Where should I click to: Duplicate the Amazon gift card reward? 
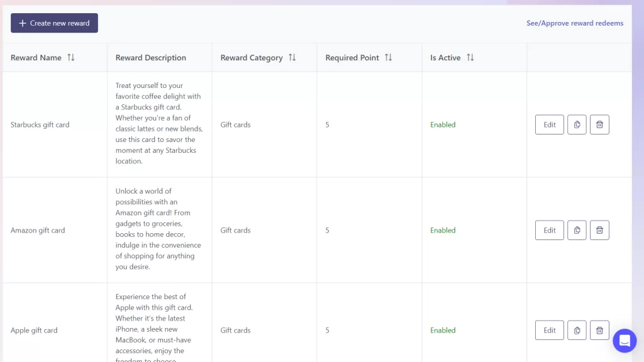click(577, 230)
